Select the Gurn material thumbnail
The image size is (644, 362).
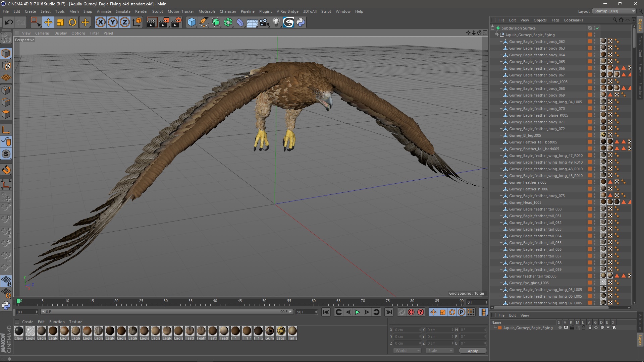click(270, 331)
